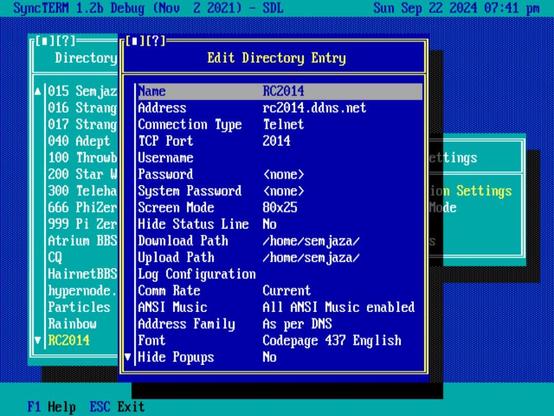Click ESC Exit in the bottom bar
This screenshot has height=416, width=554.
pyautogui.click(x=117, y=407)
